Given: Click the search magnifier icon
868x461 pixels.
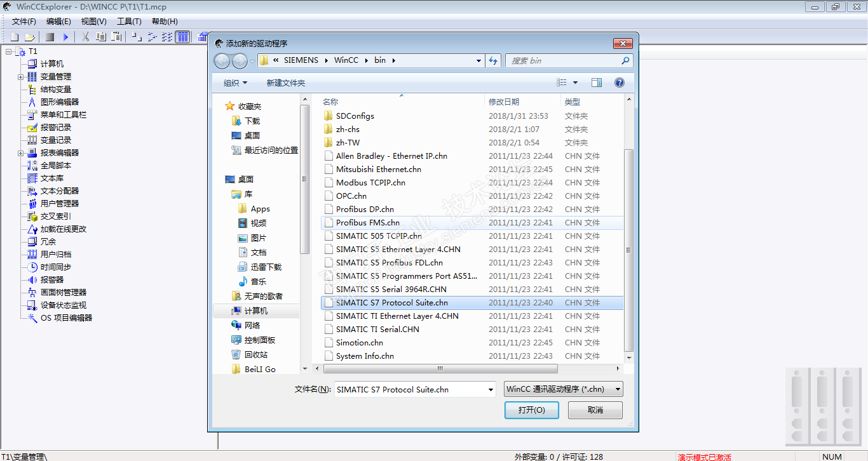Looking at the screenshot, I should [625, 61].
